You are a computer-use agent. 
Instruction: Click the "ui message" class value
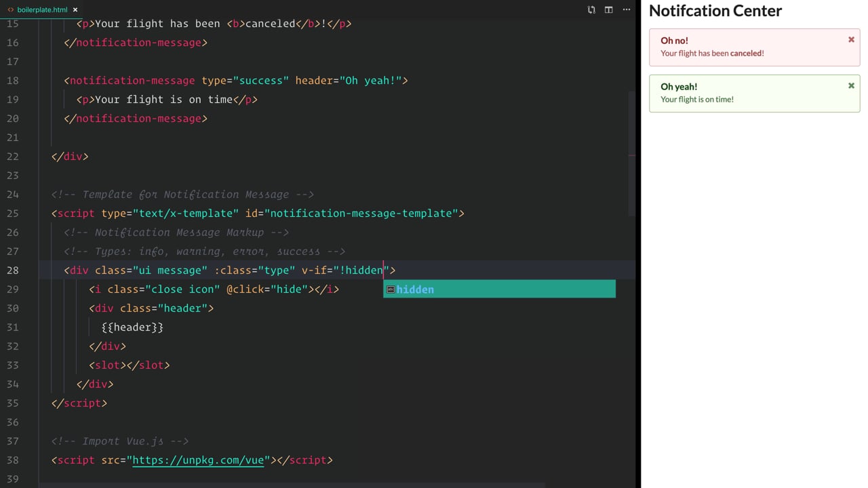(x=170, y=270)
